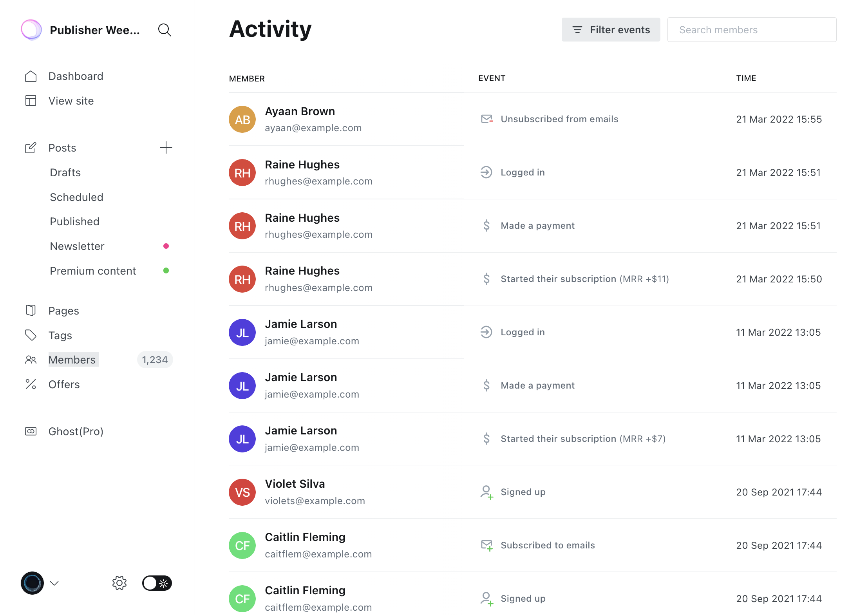The width and height of the screenshot is (868, 615).
Task: Click the Publisher Weekly site logo
Action: (x=31, y=30)
